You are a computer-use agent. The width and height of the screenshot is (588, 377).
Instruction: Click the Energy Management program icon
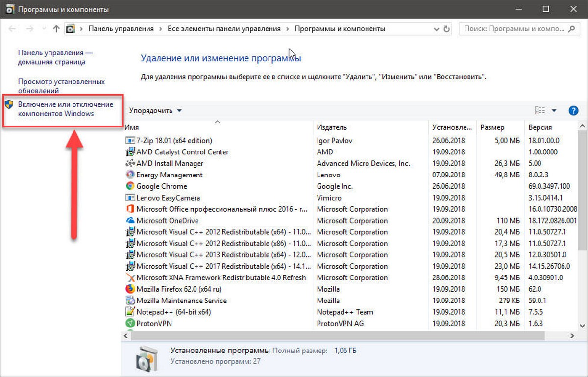point(130,175)
